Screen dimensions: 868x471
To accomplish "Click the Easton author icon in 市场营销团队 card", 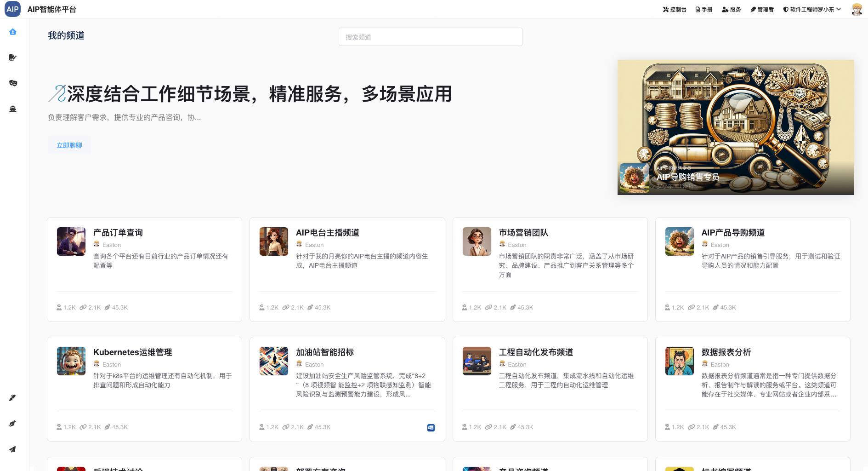I will [502, 244].
